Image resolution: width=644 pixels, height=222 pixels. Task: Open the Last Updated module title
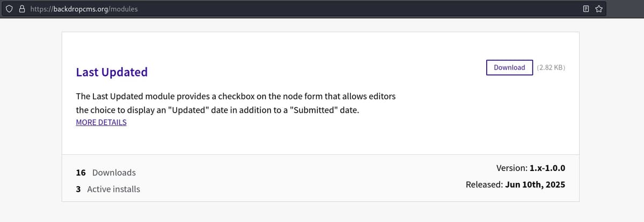[x=112, y=72]
